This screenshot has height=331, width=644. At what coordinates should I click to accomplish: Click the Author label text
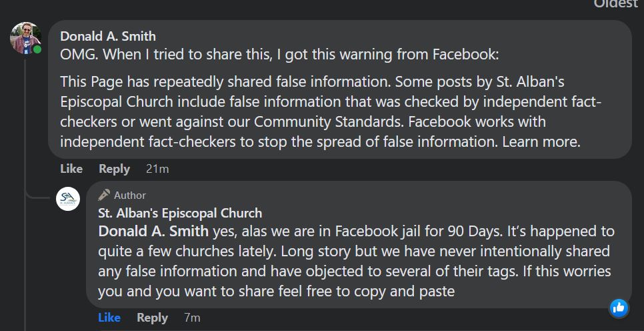[x=130, y=196]
